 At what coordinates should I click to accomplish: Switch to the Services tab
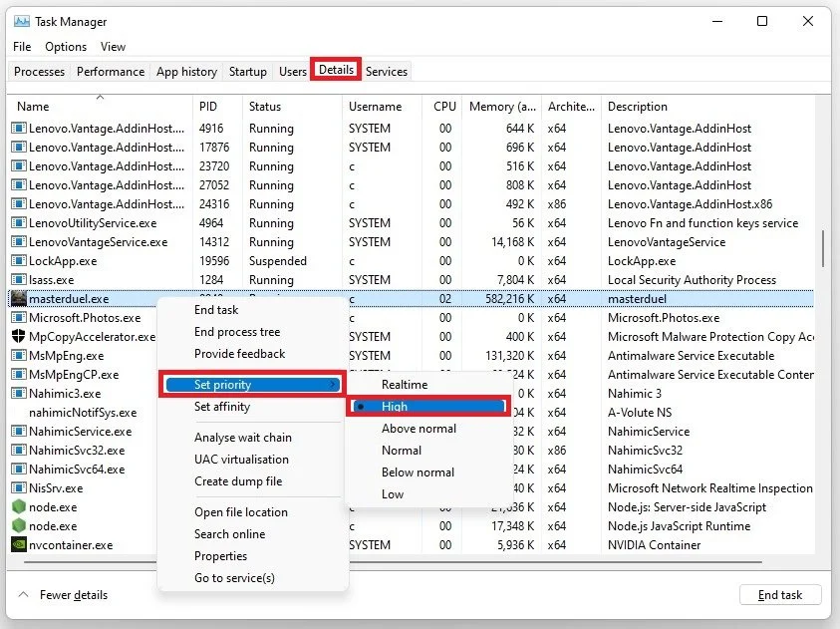pos(387,71)
